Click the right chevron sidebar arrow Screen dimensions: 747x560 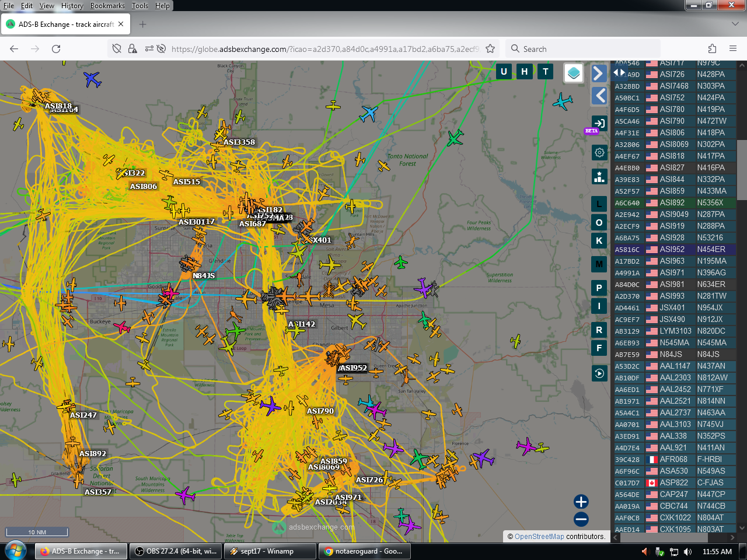click(x=598, y=73)
